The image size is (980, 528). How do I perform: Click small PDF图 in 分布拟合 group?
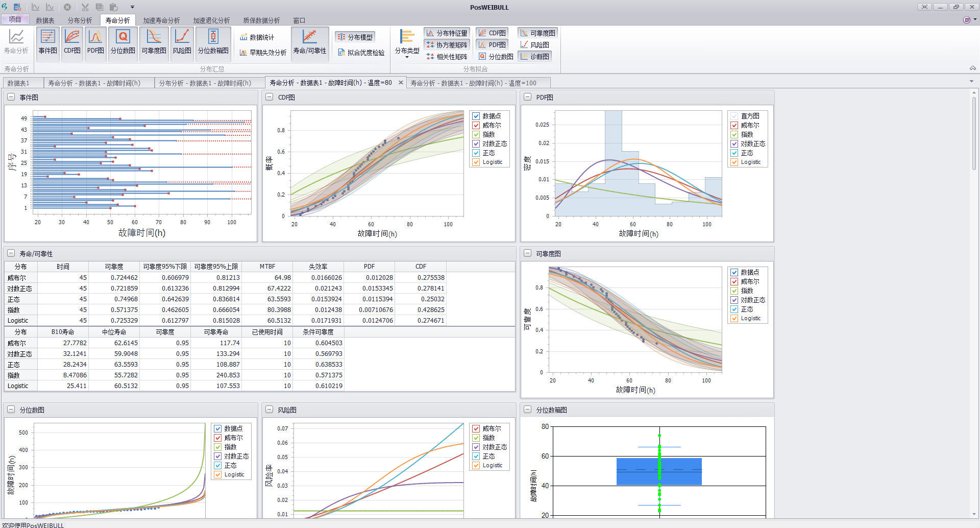(492, 45)
